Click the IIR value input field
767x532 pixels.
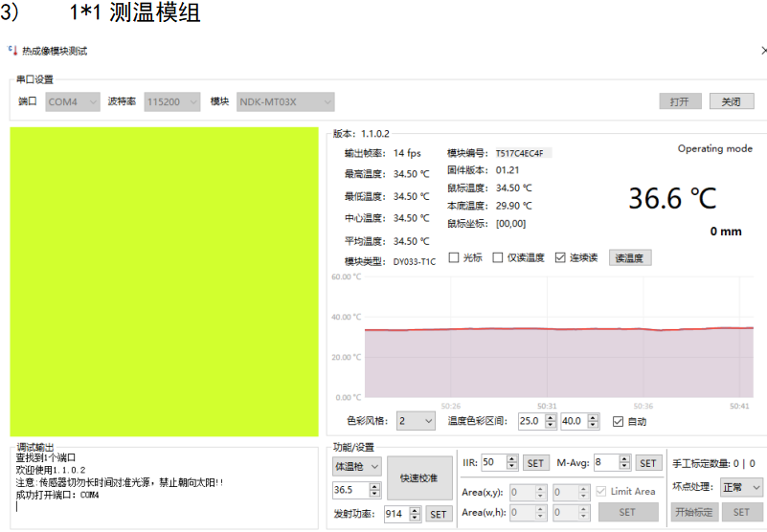(492, 463)
